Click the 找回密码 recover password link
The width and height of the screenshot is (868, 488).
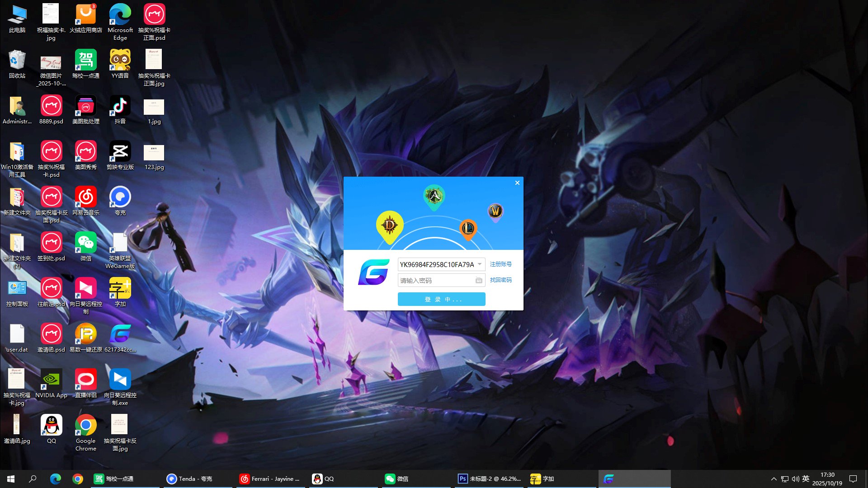click(x=500, y=280)
